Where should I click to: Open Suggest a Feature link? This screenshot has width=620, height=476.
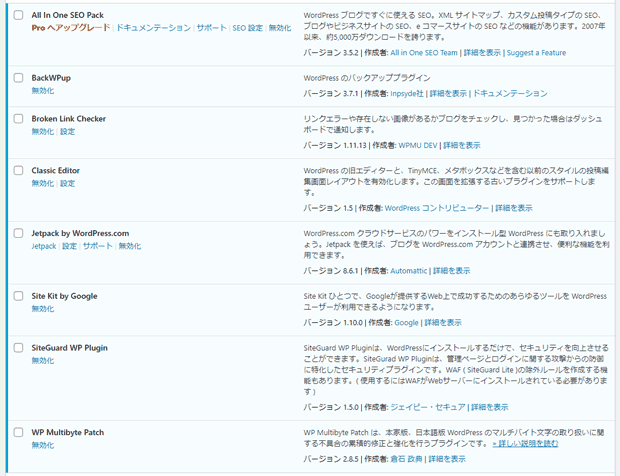pos(536,53)
